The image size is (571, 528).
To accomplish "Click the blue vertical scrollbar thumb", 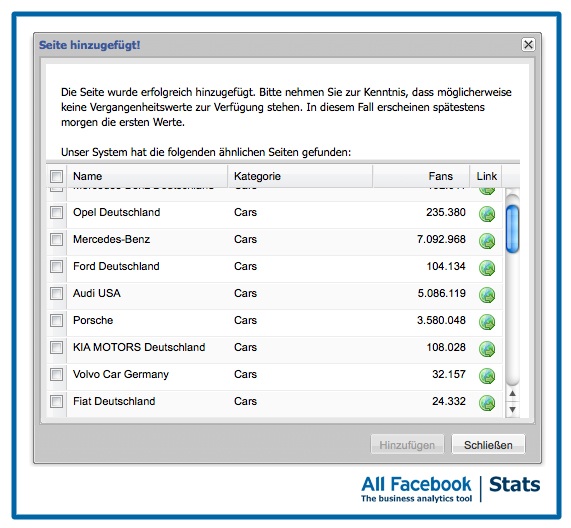I will coord(512,229).
